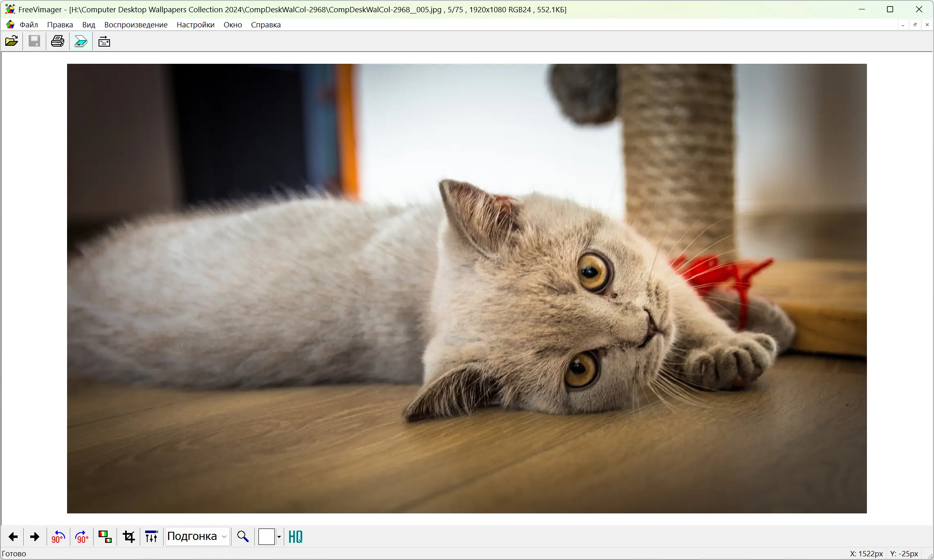Screen dimensions: 934x560
Task: Toggle the HQ high-quality rendering button
Action: (x=295, y=537)
